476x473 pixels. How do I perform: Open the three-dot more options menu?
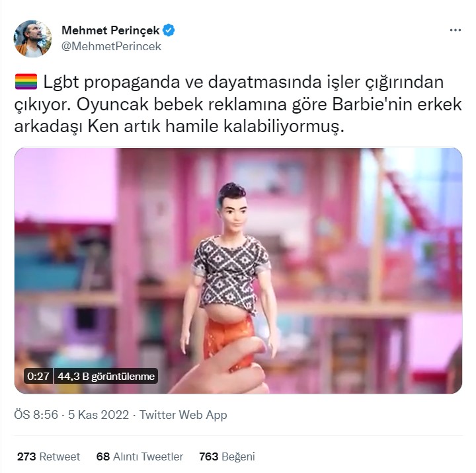pyautogui.click(x=455, y=30)
